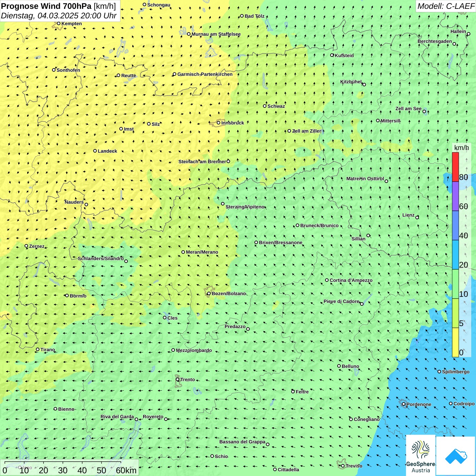Click the Bormio location marker

coord(67,295)
